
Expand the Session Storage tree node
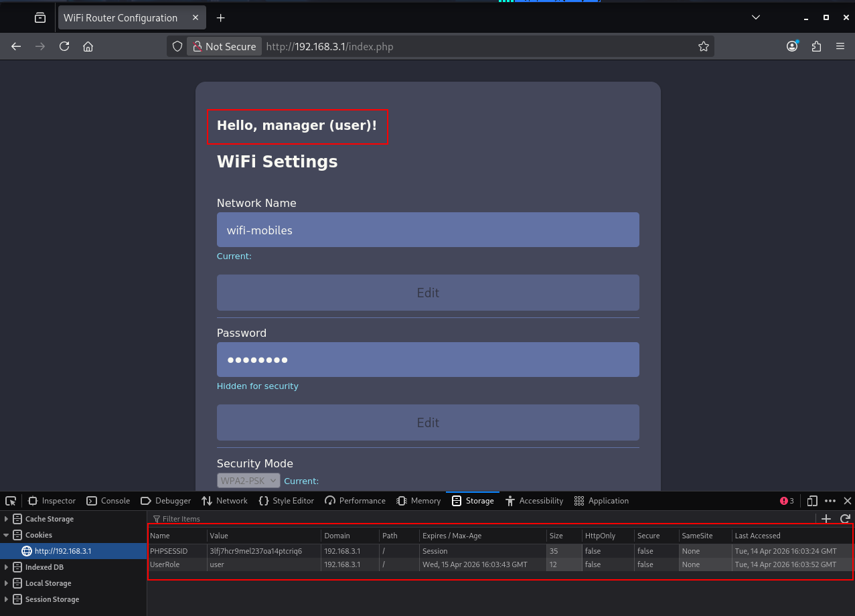pyautogui.click(x=7, y=599)
